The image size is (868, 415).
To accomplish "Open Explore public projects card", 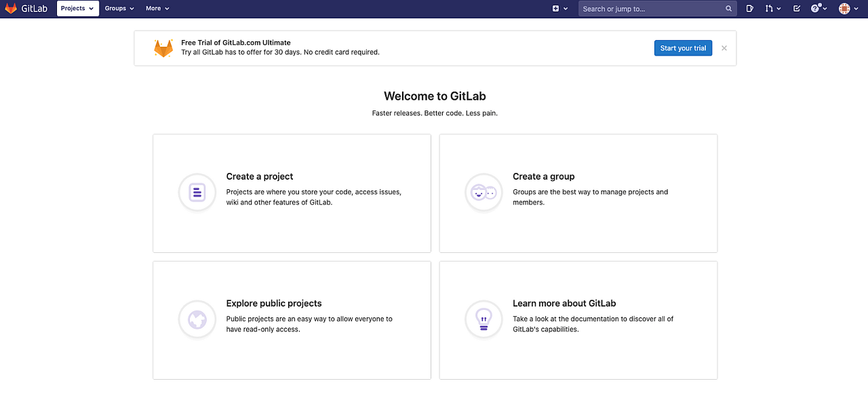I will point(292,320).
